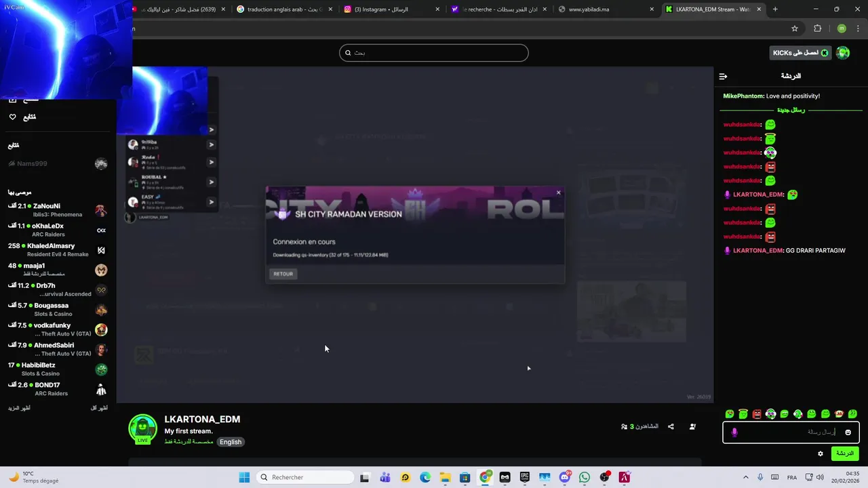Image resolution: width=868 pixels, height=488 pixels.
Task: Open Microsoft Store from the taskbar
Action: tap(465, 477)
